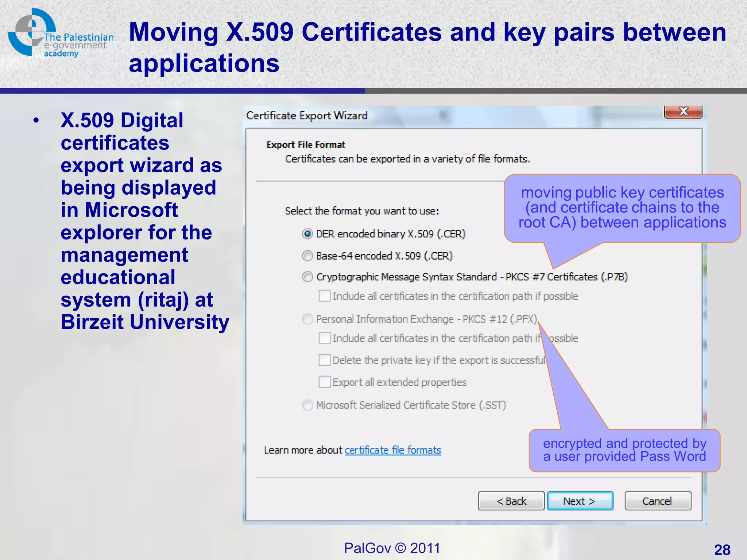Image resolution: width=747 pixels, height=560 pixels.
Task: Tick Export all extended properties checkbox
Action: coord(325,382)
